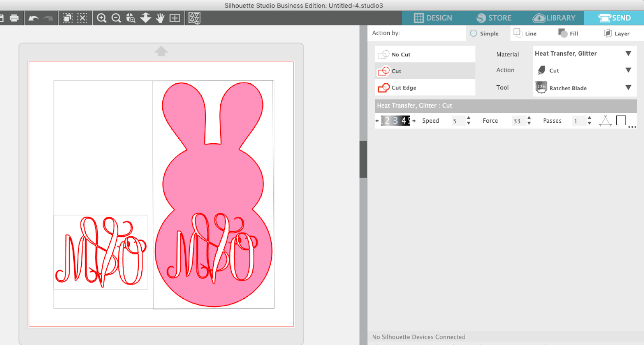Viewport: 644px width, 345px height.
Task: Click the Speed input field showing 5
Action: pos(458,121)
